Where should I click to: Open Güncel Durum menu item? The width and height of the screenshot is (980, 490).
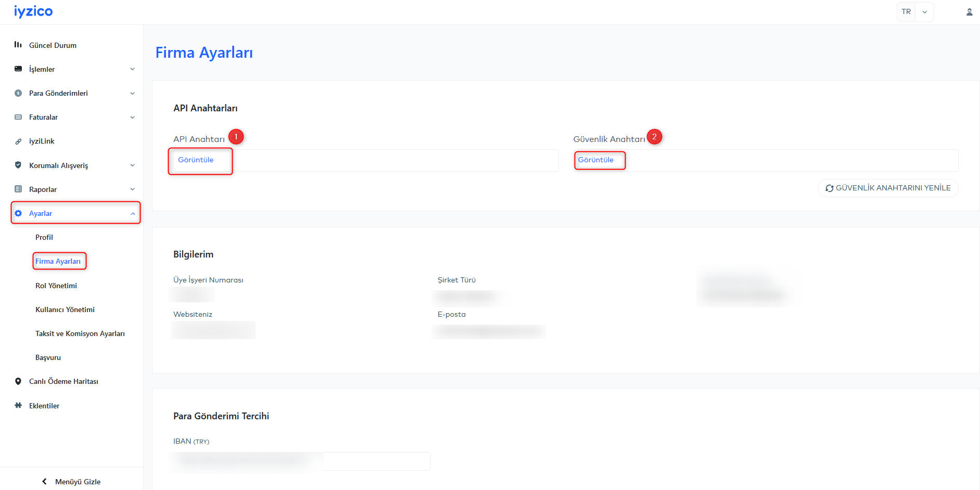click(x=53, y=45)
